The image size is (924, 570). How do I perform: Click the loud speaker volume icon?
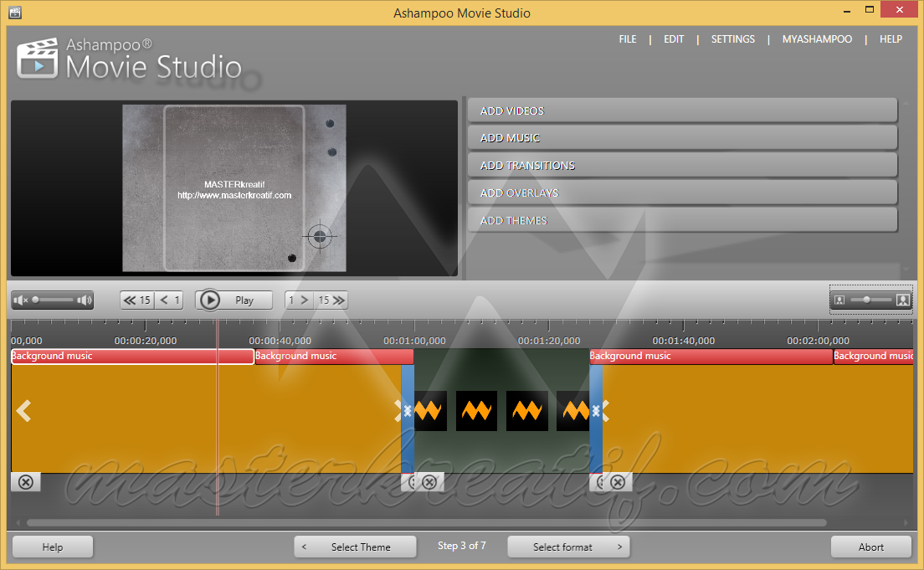pyautogui.click(x=85, y=300)
